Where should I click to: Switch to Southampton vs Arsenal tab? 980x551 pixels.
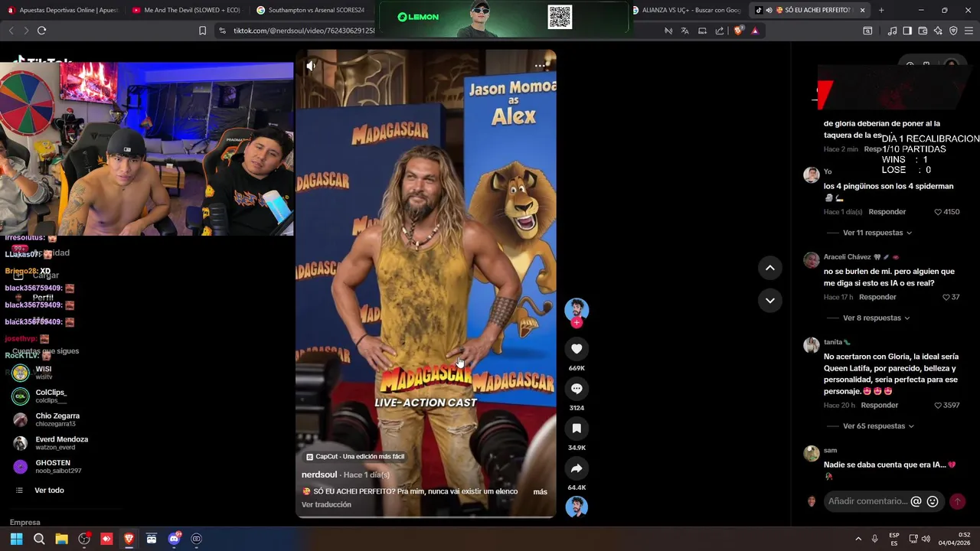pos(311,10)
